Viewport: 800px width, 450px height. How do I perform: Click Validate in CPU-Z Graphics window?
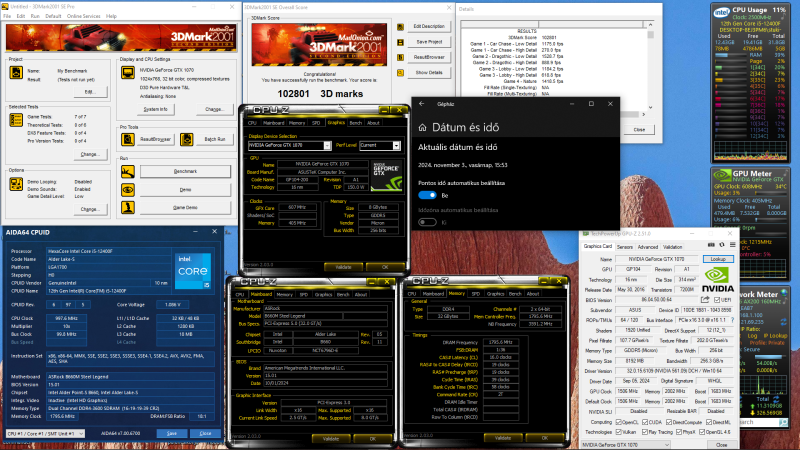[343, 267]
